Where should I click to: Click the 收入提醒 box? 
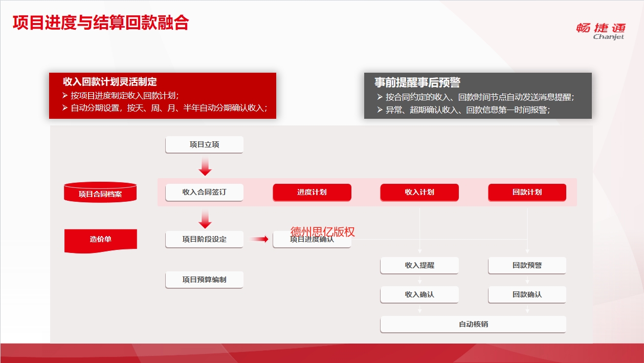coord(419,266)
